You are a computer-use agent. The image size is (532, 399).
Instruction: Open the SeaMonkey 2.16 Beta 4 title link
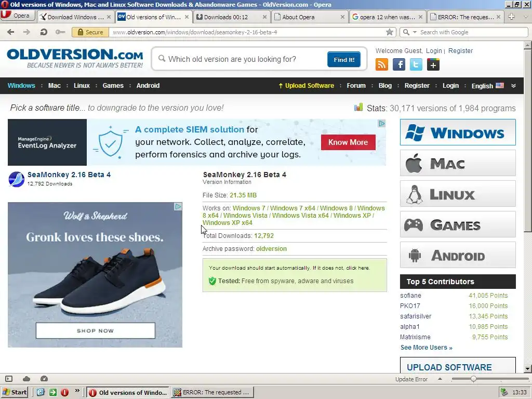pyautogui.click(x=69, y=175)
